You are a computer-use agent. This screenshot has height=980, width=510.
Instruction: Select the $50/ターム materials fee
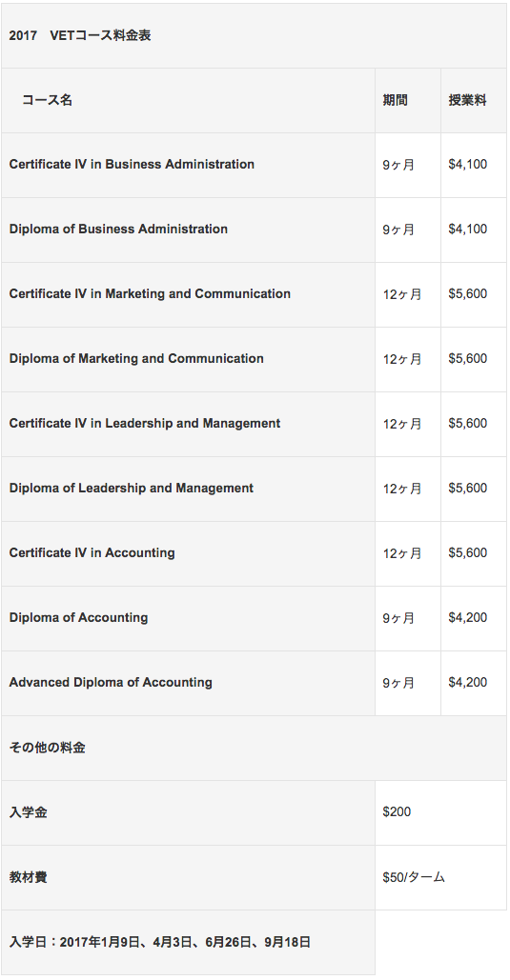click(x=414, y=877)
